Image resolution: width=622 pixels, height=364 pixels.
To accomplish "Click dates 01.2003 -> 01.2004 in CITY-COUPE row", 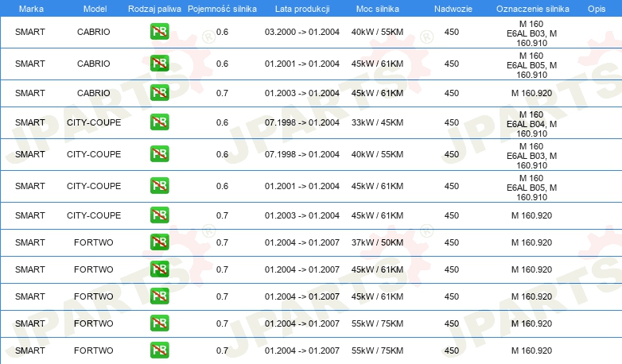I will point(302,215).
